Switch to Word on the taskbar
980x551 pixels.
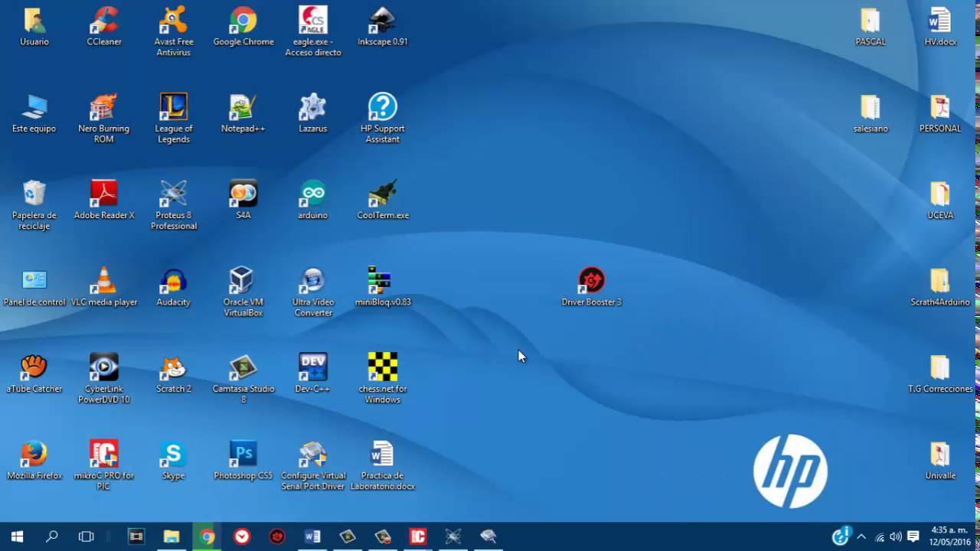pos(312,536)
